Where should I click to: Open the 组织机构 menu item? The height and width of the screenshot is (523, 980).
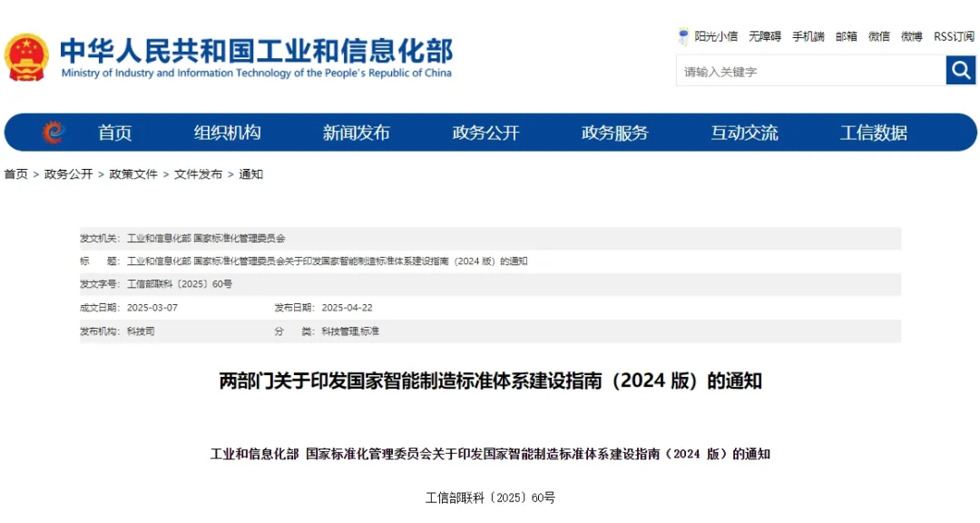pyautogui.click(x=227, y=133)
